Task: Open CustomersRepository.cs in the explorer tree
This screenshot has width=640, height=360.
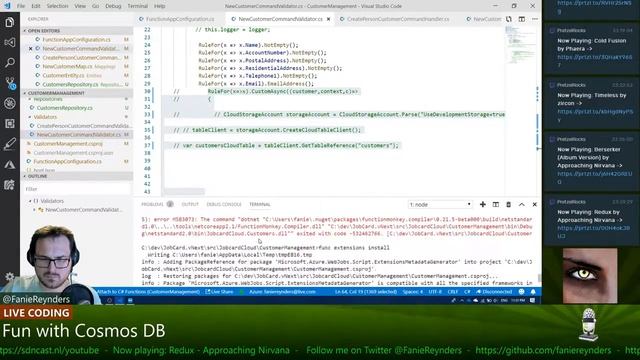Action: tap(77, 108)
